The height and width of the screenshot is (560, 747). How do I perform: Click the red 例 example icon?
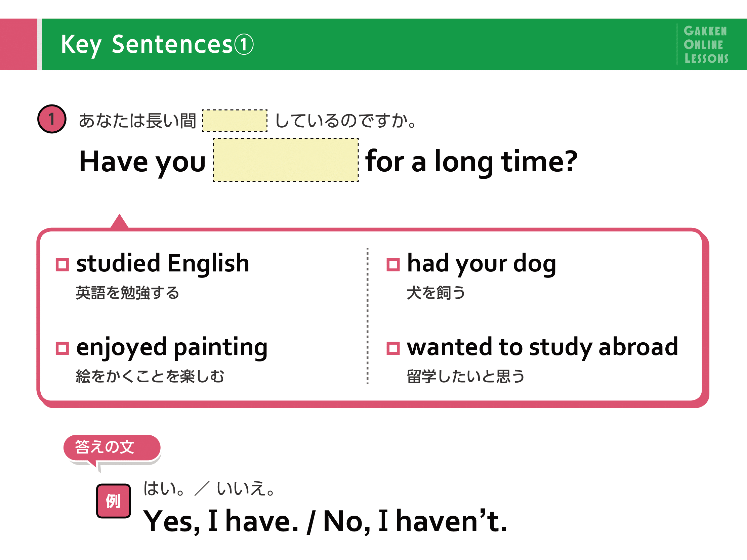114,501
